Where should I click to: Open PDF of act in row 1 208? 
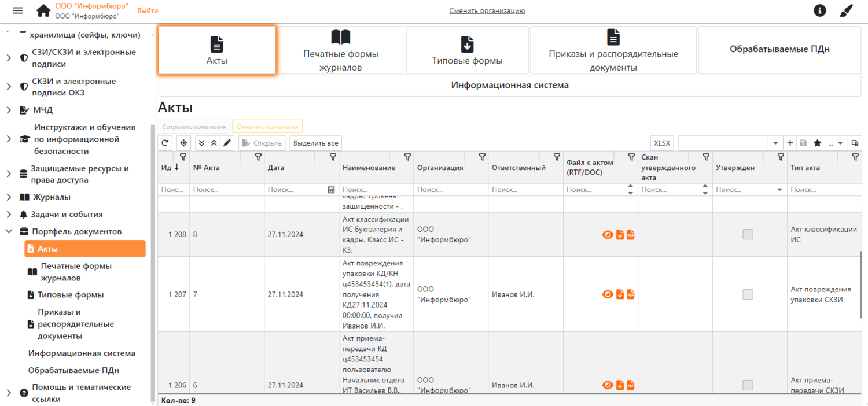point(631,235)
